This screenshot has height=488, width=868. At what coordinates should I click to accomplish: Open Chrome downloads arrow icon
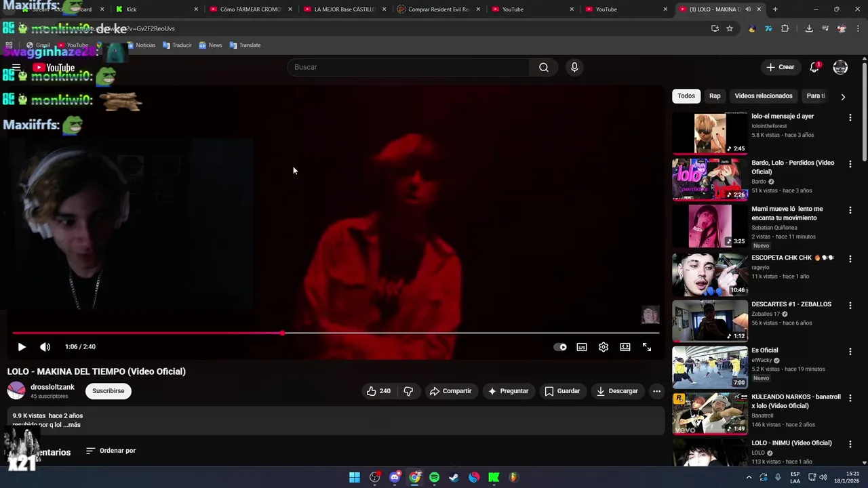point(809,28)
